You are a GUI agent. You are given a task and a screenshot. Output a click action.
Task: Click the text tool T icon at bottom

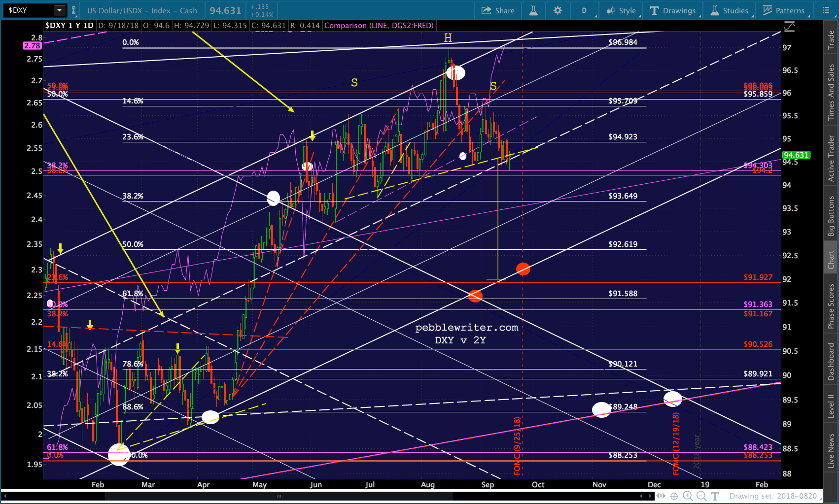pos(715,496)
